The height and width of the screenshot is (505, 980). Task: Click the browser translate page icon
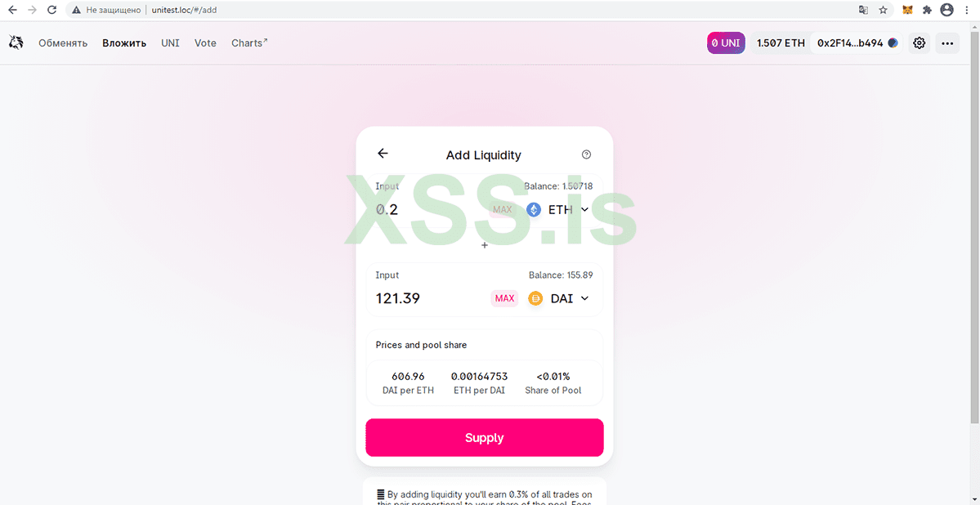863,11
